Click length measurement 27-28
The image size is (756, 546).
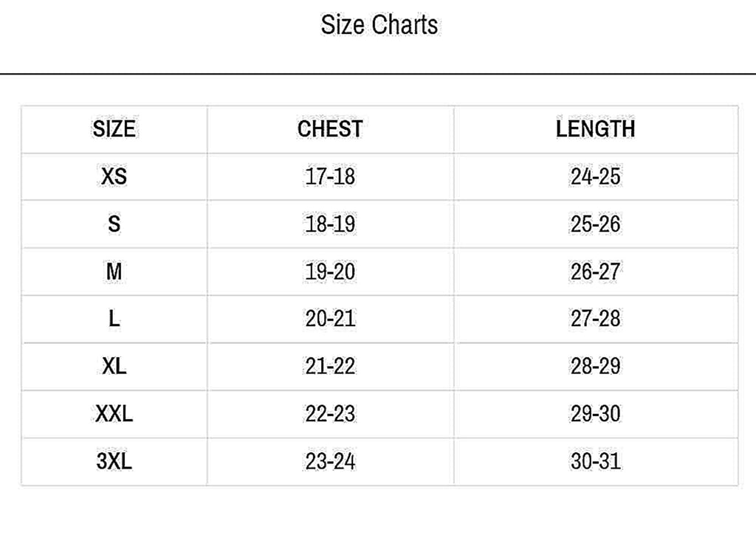[596, 319]
